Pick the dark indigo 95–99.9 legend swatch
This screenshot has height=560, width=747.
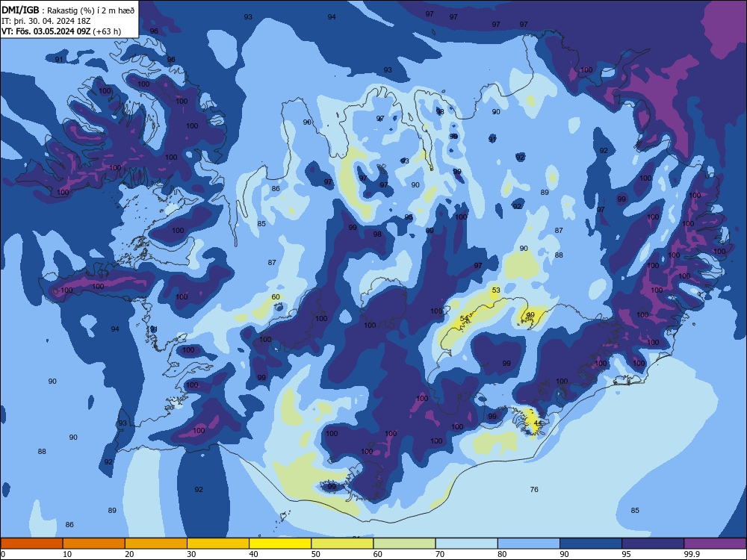tap(653, 544)
